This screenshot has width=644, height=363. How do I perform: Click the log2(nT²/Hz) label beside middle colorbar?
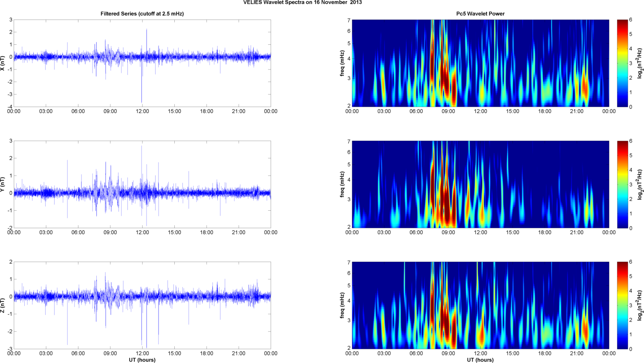[x=640, y=184]
